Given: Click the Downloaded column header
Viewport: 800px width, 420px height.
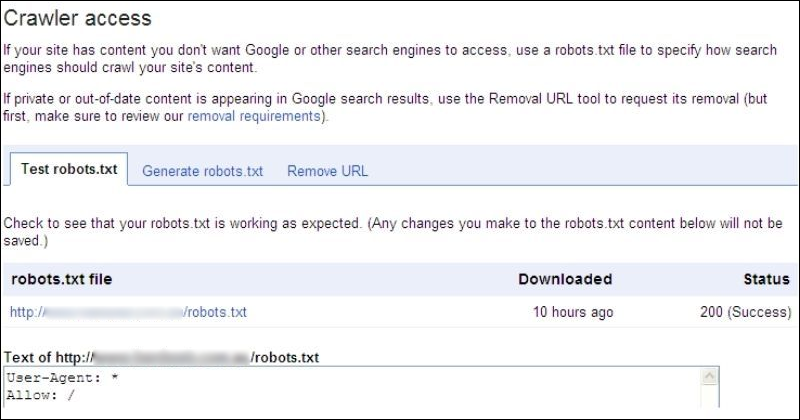Looking at the screenshot, I should (565, 279).
